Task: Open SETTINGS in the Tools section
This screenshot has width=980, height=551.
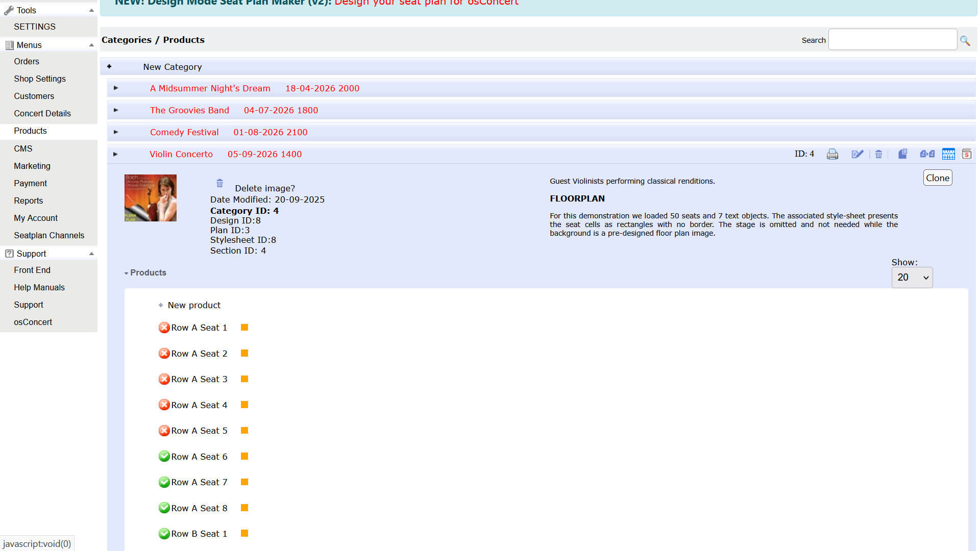Action: (35, 27)
